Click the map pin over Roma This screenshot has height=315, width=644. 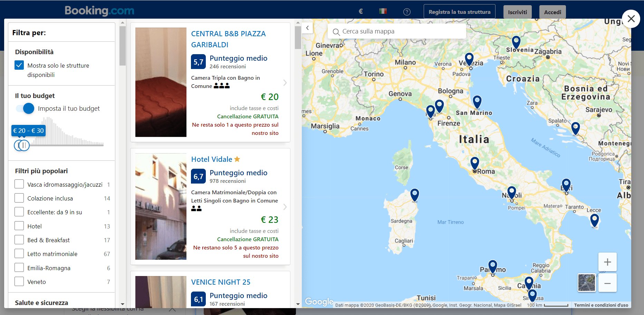pyautogui.click(x=475, y=163)
